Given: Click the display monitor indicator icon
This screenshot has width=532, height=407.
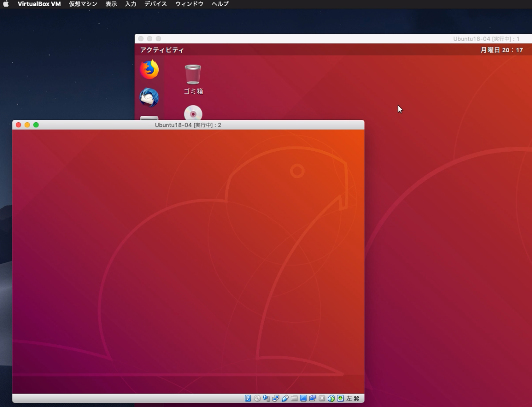Looking at the screenshot, I should (303, 398).
